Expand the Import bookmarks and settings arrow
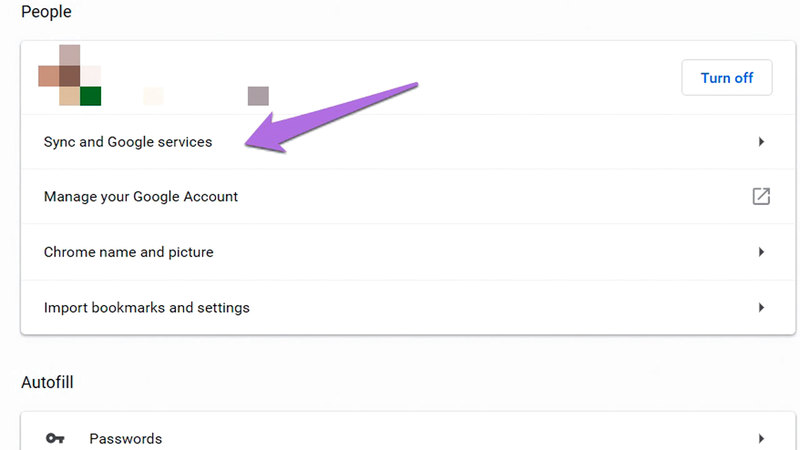 coord(761,307)
